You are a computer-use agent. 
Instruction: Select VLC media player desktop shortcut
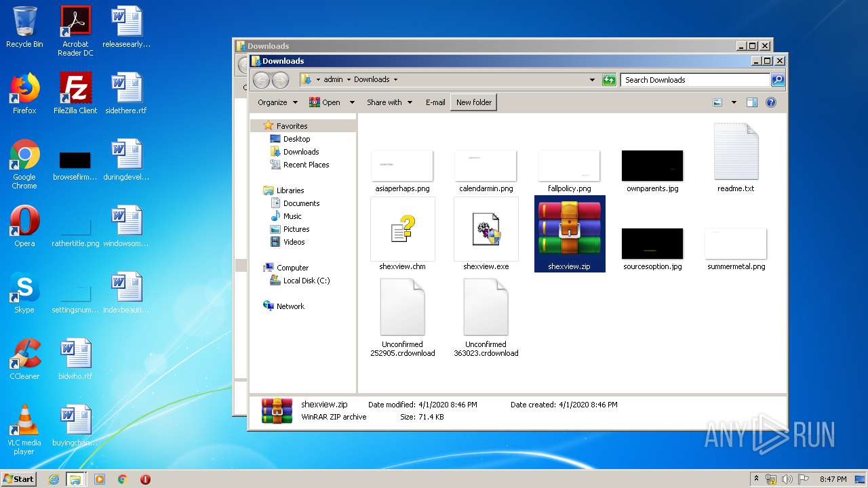tap(24, 430)
